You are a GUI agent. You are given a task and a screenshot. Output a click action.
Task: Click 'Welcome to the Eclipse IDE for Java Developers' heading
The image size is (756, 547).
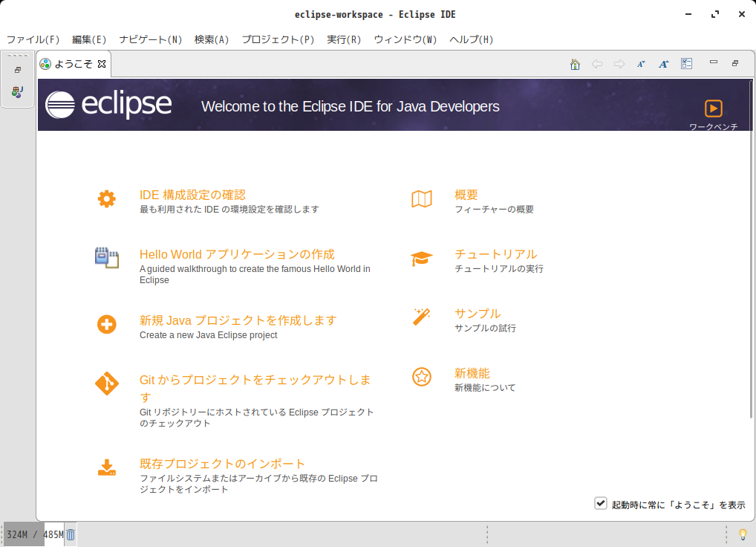pos(350,106)
